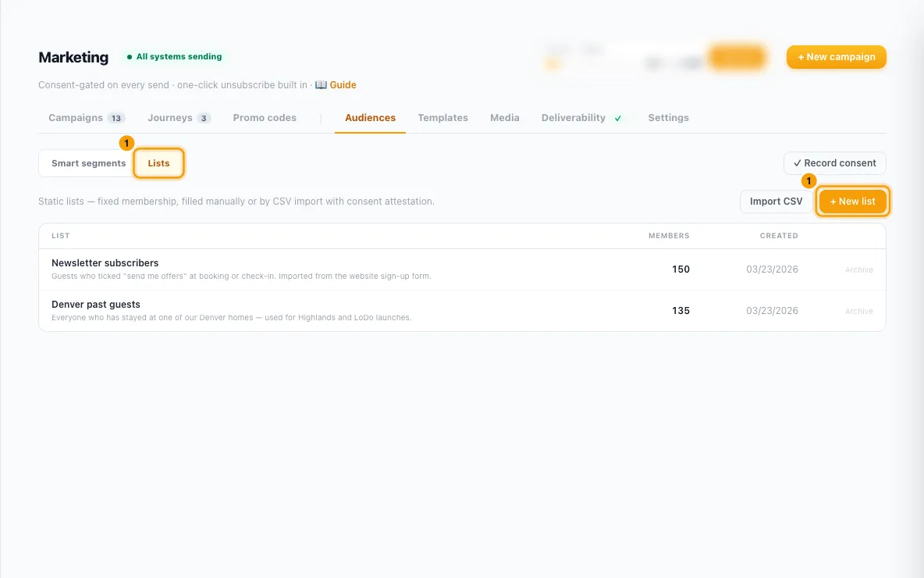
Task: Open the Templates tab
Action: [442, 118]
